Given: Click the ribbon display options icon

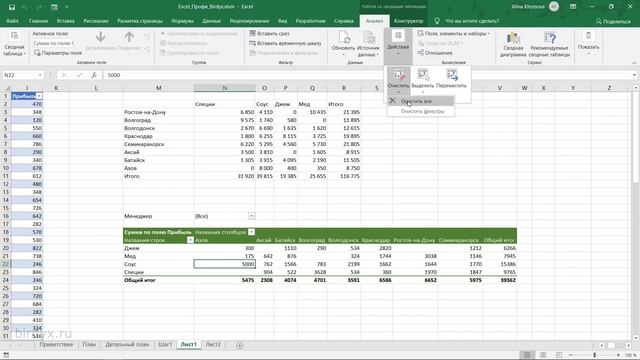Looking at the screenshot, I should [x=573, y=7].
